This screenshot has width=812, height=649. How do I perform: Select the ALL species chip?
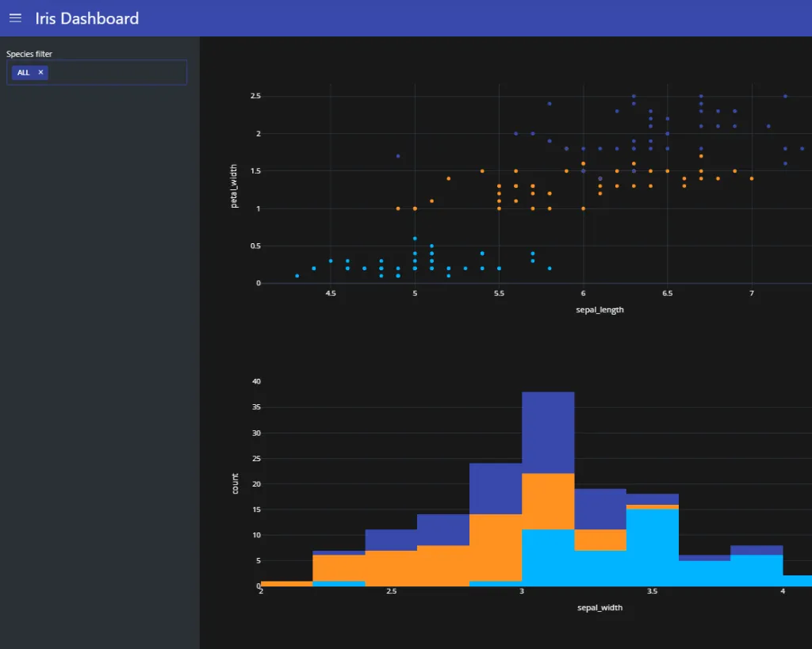click(x=24, y=72)
